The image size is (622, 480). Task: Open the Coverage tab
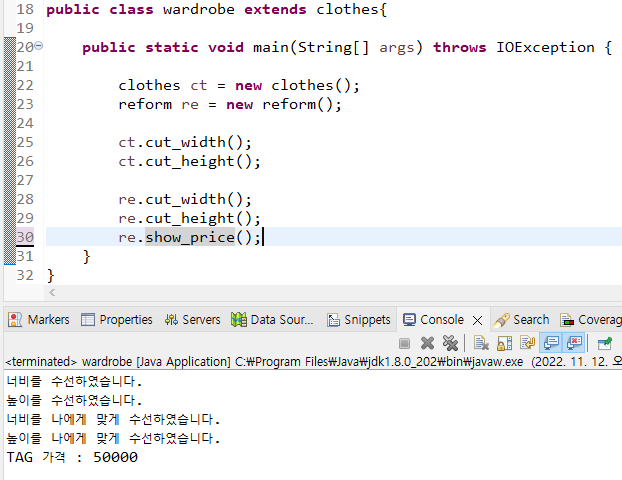pyautogui.click(x=590, y=320)
